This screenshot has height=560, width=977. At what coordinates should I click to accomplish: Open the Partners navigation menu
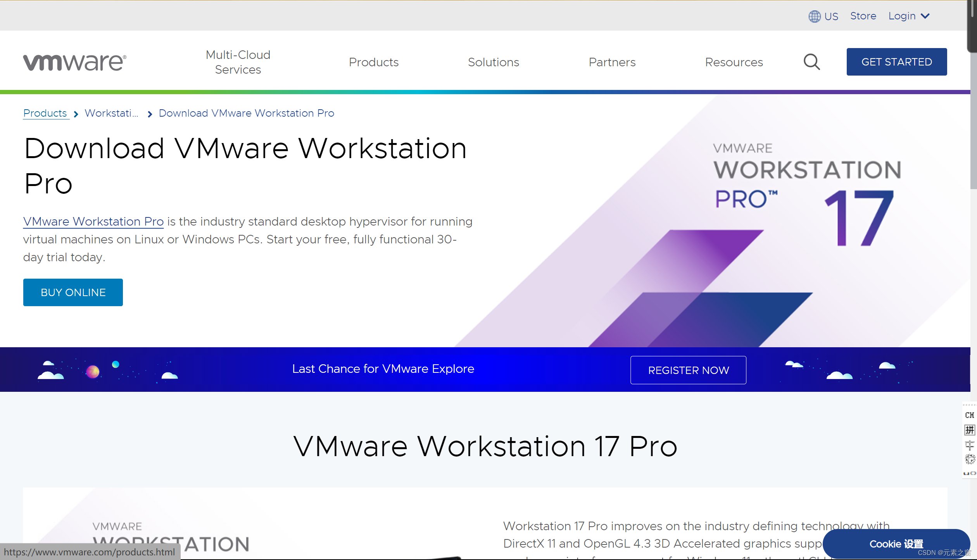pos(612,62)
